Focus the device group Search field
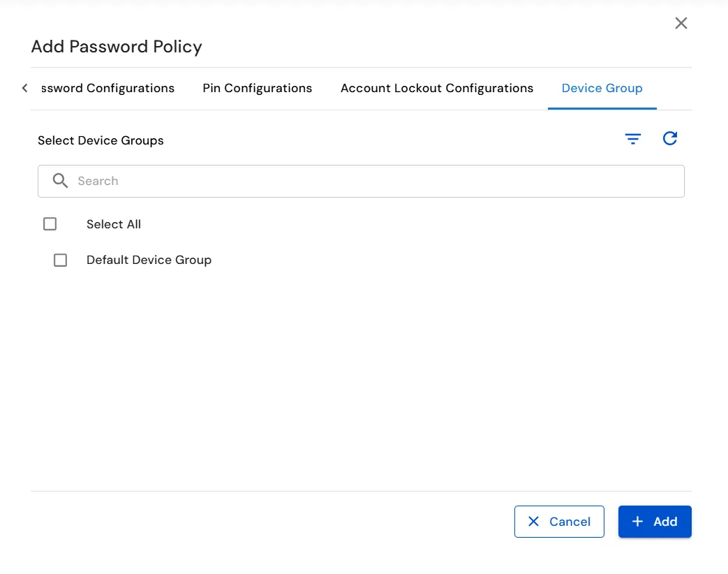The image size is (728, 574). (x=361, y=181)
